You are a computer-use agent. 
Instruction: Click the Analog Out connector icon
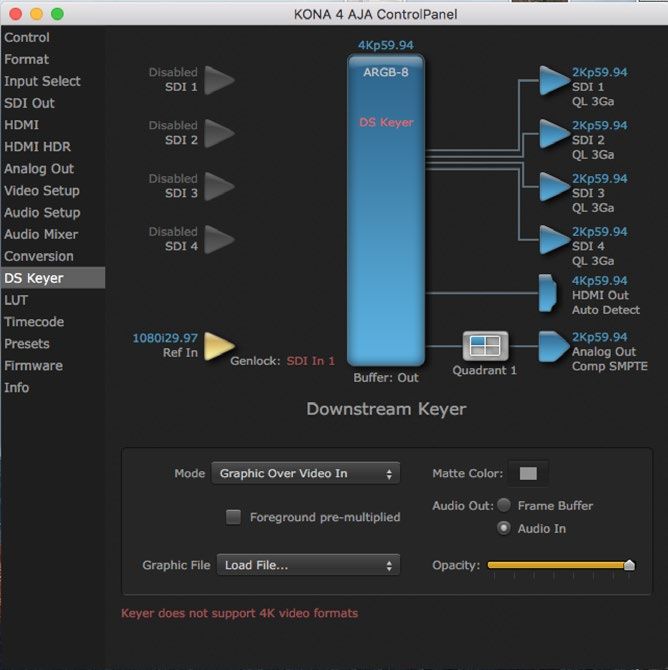coord(553,347)
